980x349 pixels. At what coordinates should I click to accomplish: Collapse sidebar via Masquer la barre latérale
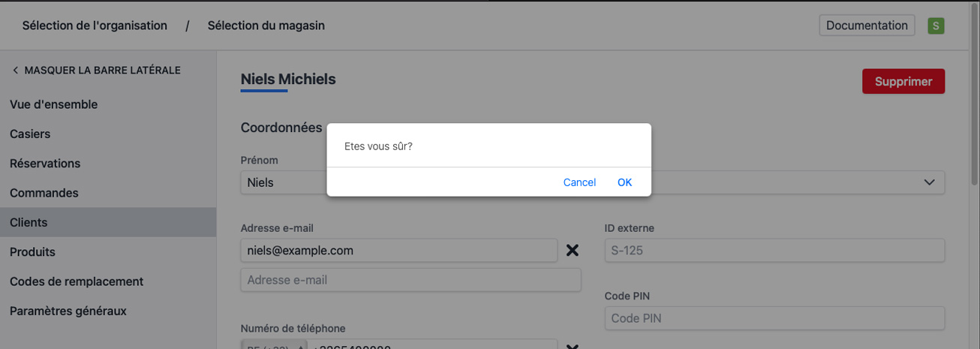click(x=96, y=71)
